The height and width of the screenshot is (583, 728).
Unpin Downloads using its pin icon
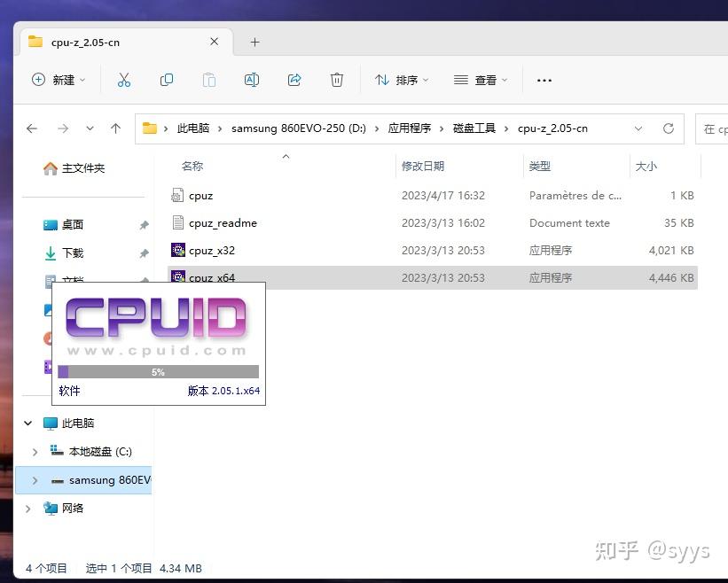(145, 253)
